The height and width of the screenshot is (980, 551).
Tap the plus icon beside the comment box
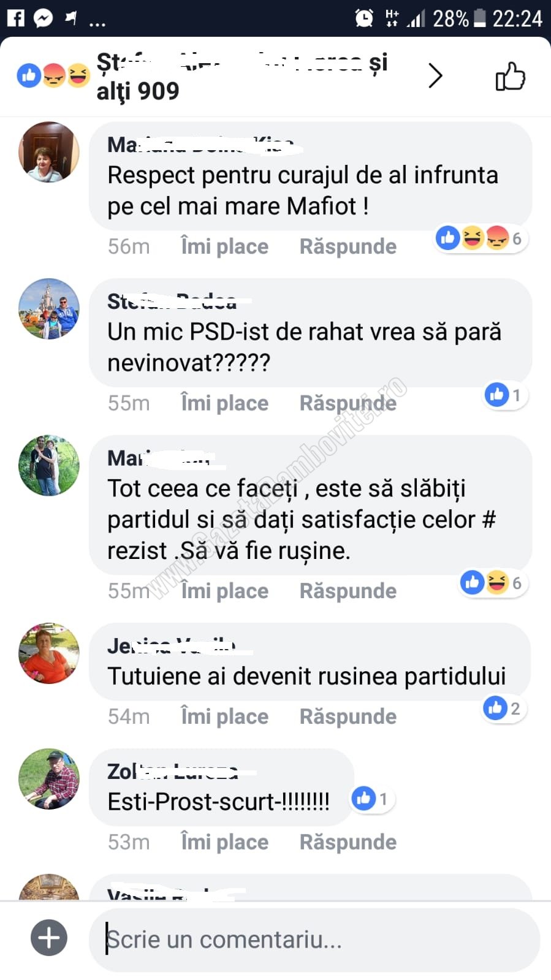pos(49,937)
